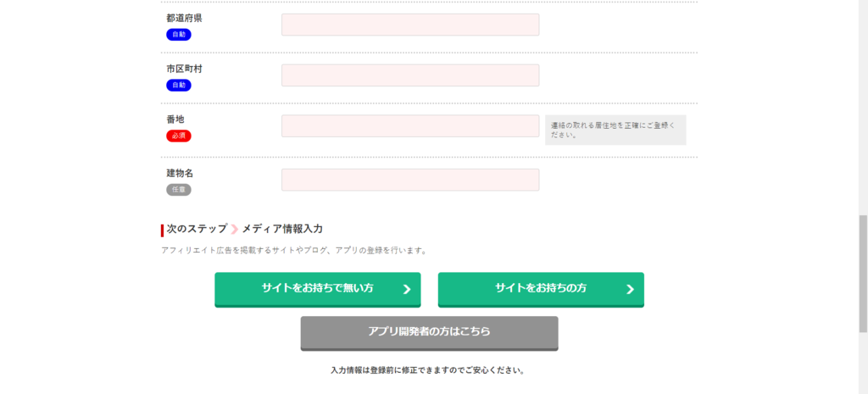Click the アプリ開発者の方はこちら button
This screenshot has width=868, height=394.
point(429,333)
